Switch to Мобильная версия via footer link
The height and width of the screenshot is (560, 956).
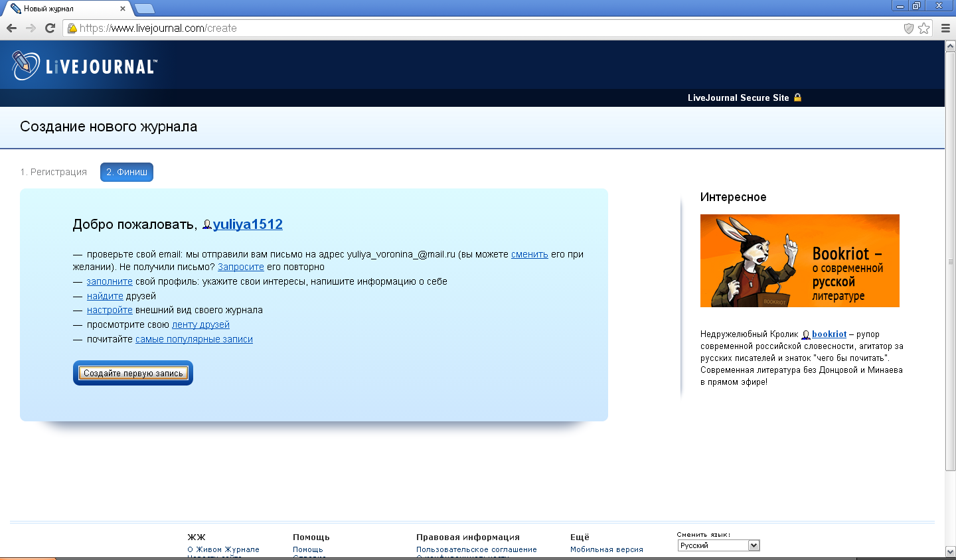(x=607, y=549)
